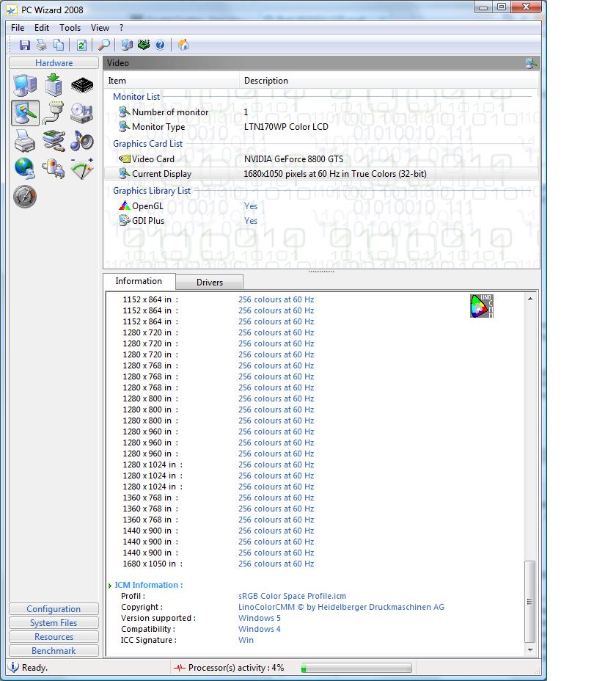Click the Processor(s) activity status text
This screenshot has height=681, width=616.
click(x=236, y=668)
